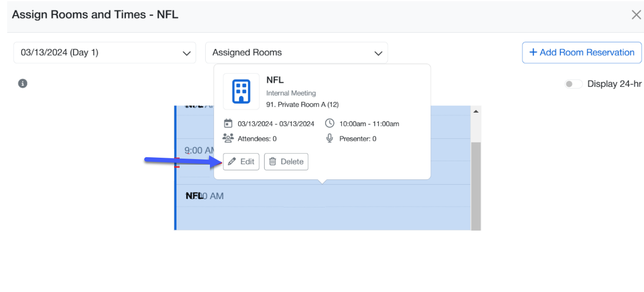Image resolution: width=644 pixels, height=292 pixels.
Task: Click the info icon below the date dropdown
Action: pos(23,84)
